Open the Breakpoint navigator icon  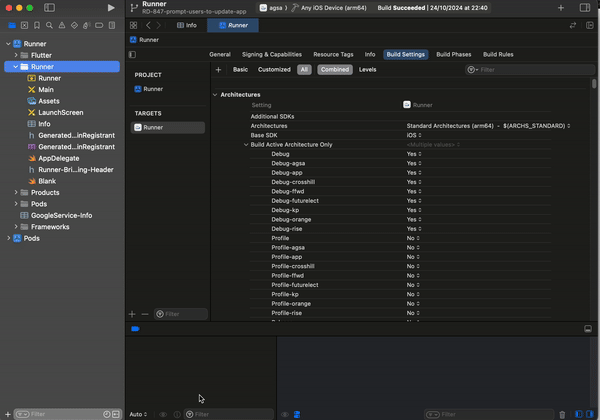click(99, 25)
